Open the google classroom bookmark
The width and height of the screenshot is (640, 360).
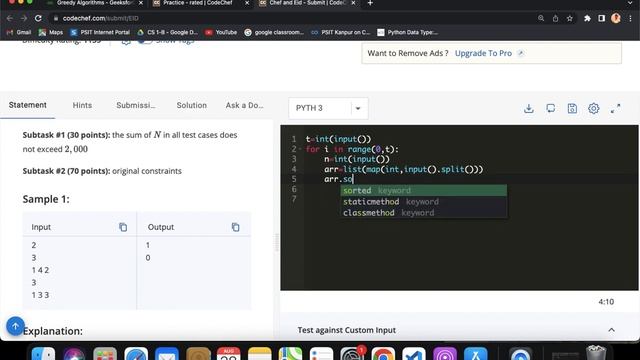pyautogui.click(x=274, y=32)
